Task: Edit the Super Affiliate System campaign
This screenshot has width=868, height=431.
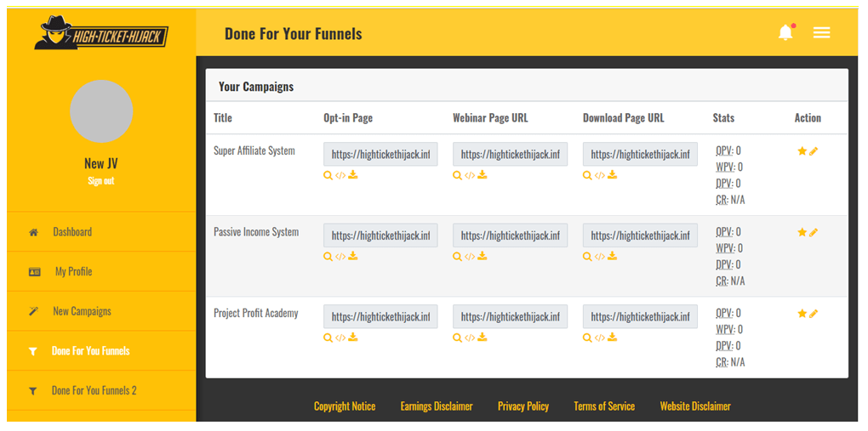Action: coord(814,151)
